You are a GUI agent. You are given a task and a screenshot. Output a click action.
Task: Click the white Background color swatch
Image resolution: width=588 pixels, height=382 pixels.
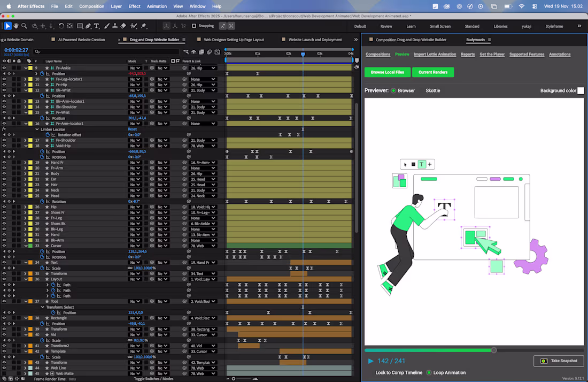(x=581, y=91)
